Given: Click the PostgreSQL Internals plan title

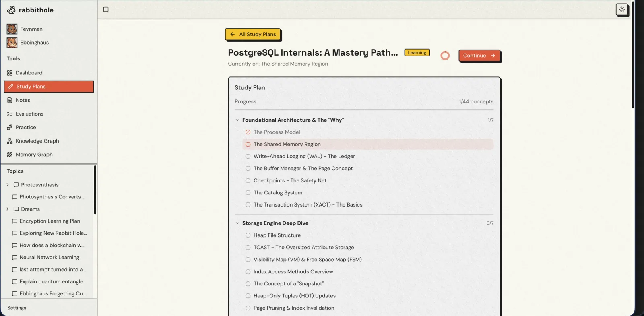Looking at the screenshot, I should pyautogui.click(x=313, y=52).
